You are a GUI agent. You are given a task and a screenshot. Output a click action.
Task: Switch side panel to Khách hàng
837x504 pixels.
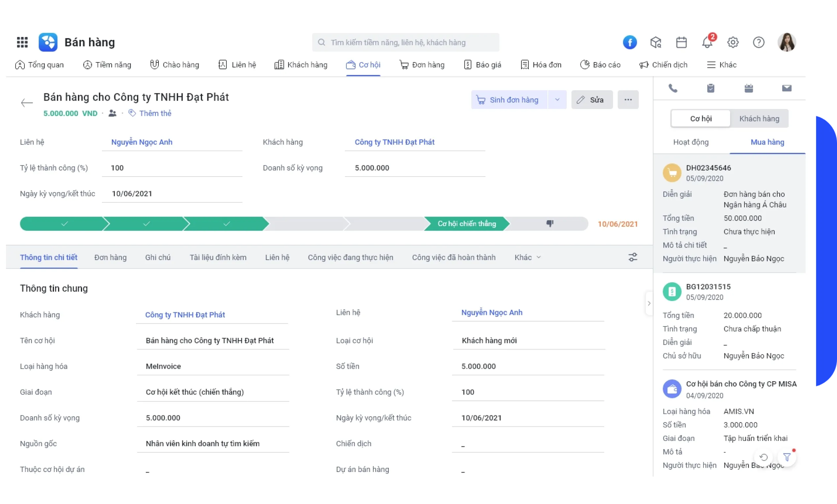[759, 118]
